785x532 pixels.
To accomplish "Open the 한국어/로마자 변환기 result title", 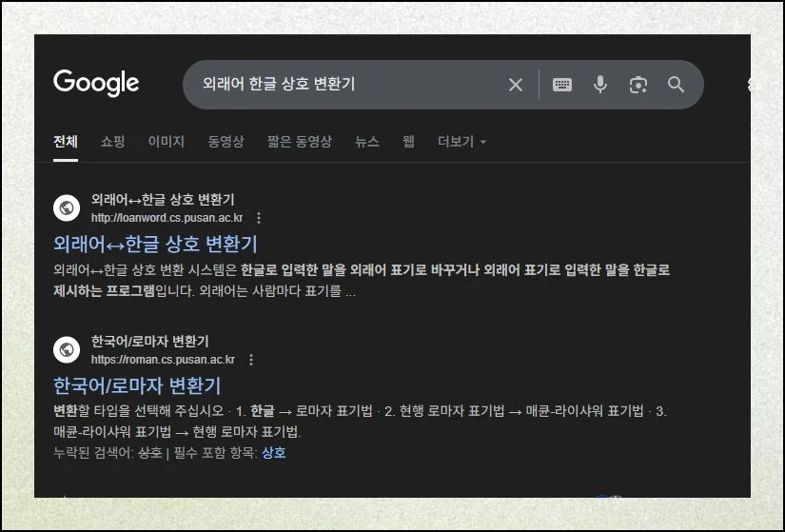I will tap(137, 385).
